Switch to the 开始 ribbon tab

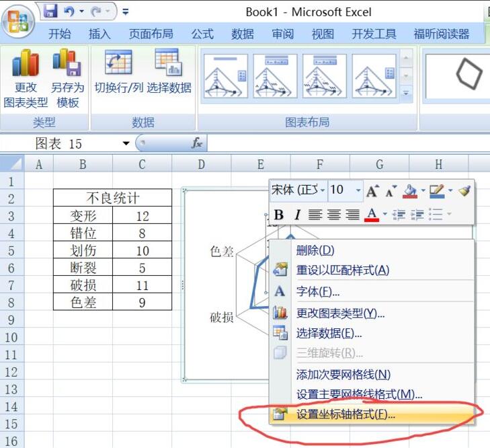[59, 34]
